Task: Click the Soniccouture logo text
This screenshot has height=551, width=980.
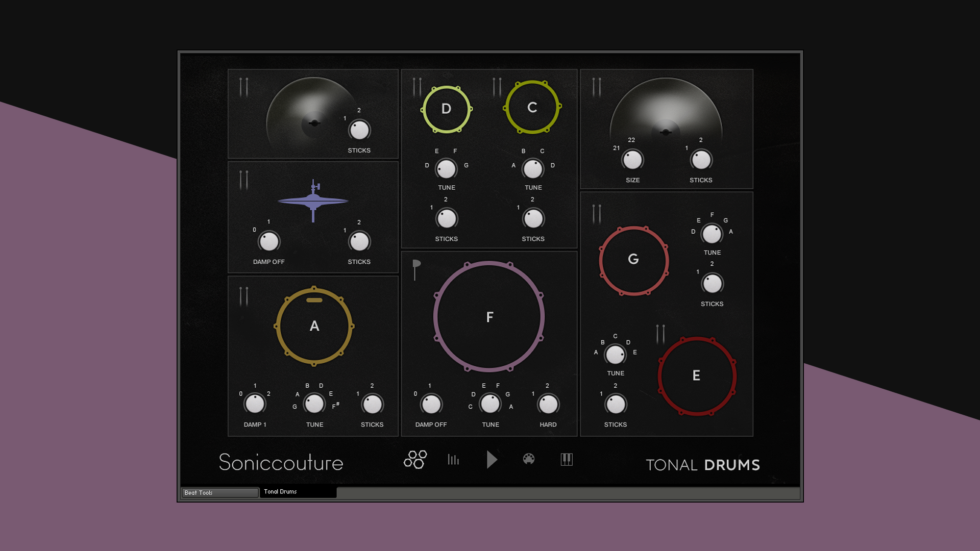Action: pos(281,463)
